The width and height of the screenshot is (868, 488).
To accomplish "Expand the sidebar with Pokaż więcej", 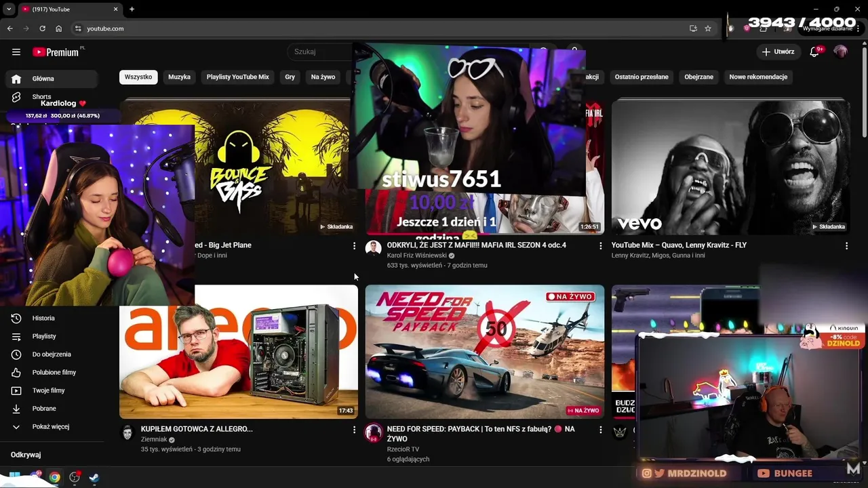I will pyautogui.click(x=52, y=427).
